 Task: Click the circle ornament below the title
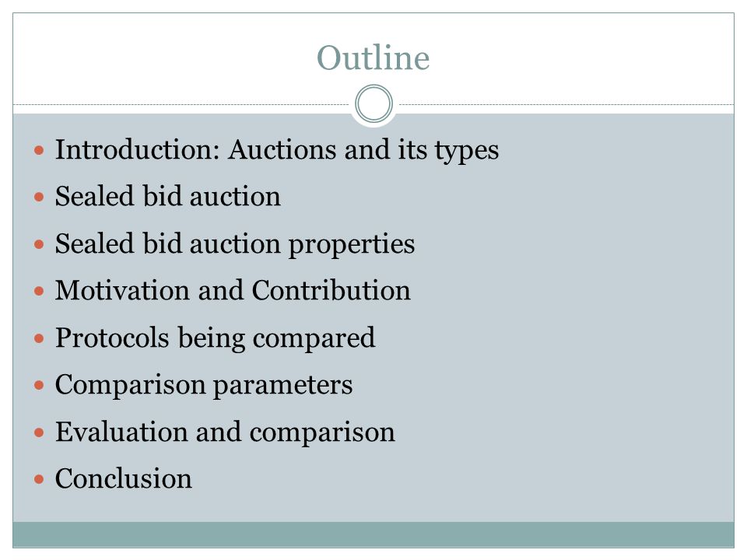point(374,103)
